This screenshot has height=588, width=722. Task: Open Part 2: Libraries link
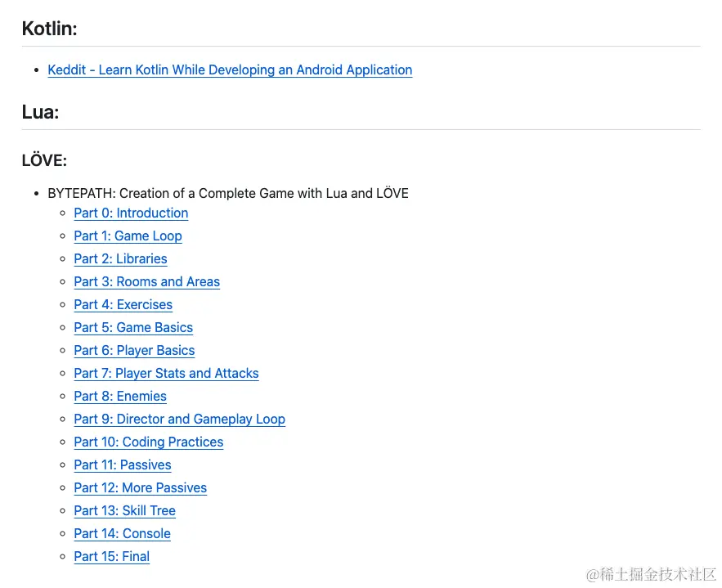point(120,258)
